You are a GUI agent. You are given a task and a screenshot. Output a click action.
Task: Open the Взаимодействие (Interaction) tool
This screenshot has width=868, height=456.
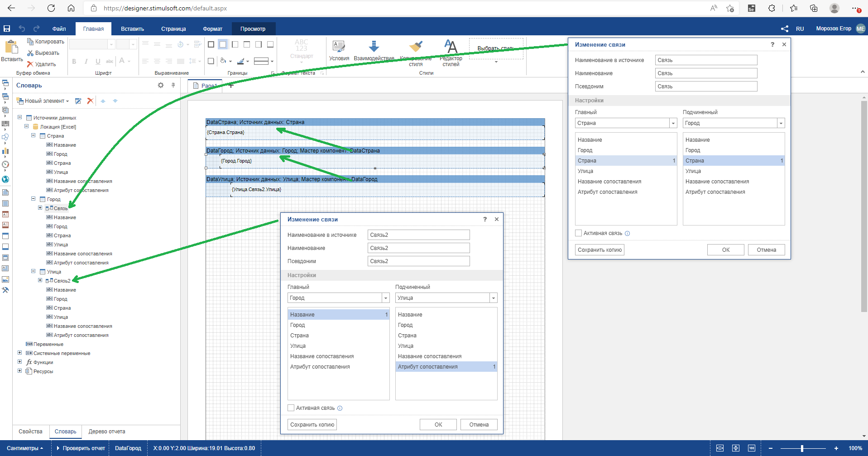[374, 51]
